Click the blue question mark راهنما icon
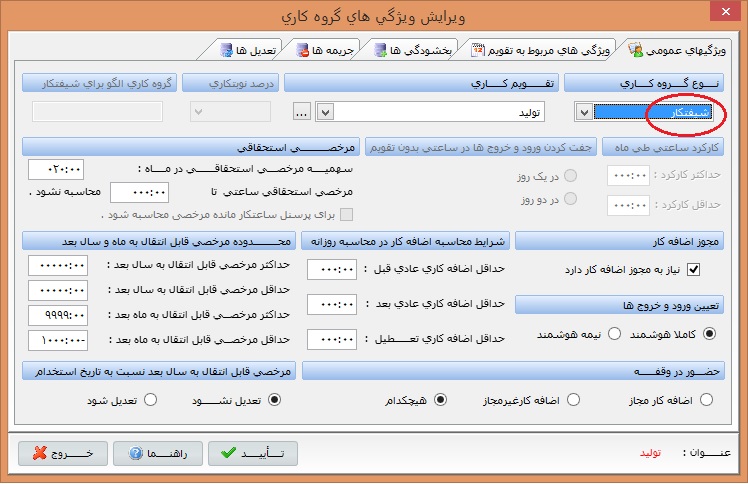Viewport: 748px width, 484px height. [135, 453]
